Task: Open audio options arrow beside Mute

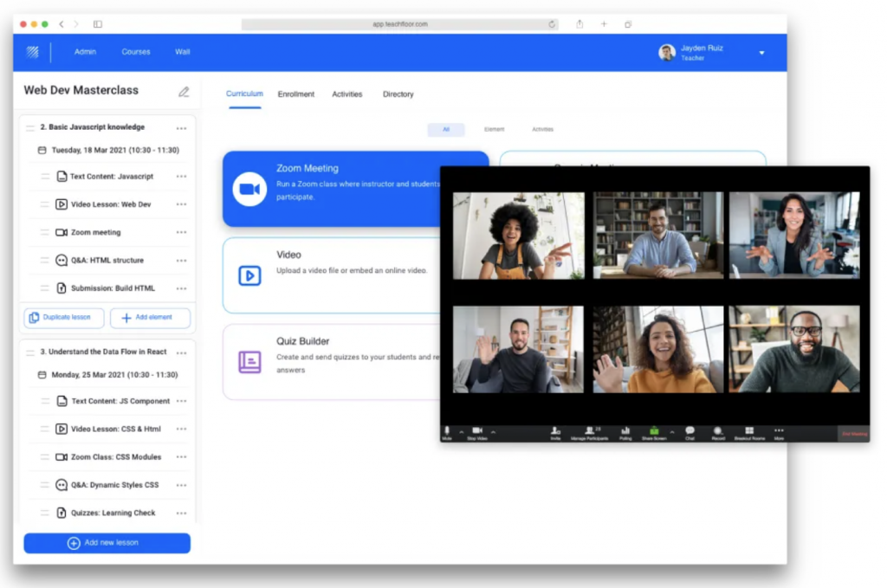Action: tap(461, 431)
